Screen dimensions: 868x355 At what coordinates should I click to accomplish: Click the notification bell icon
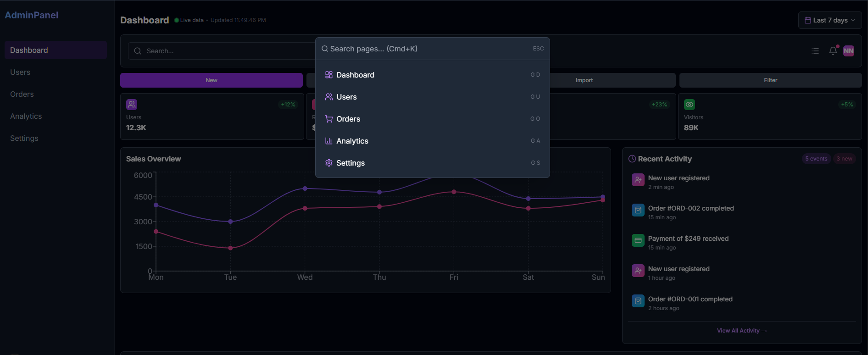(833, 51)
